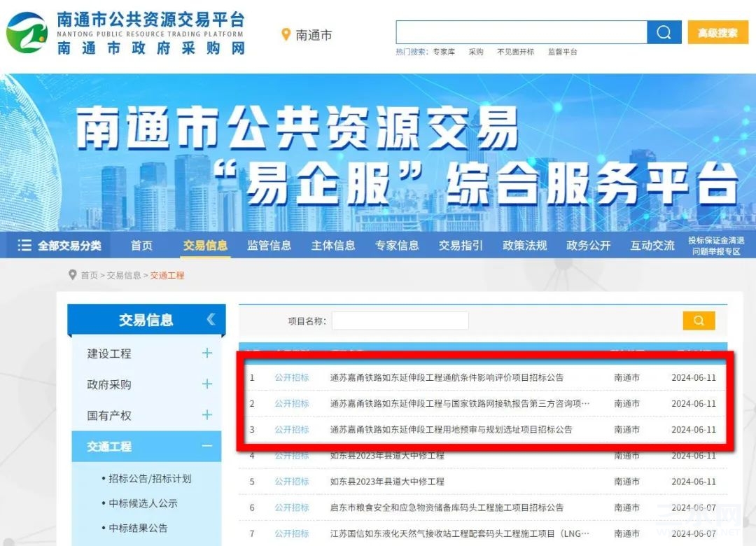Click the location pin next to 南通市
This screenshot has height=546, width=756.
click(286, 35)
